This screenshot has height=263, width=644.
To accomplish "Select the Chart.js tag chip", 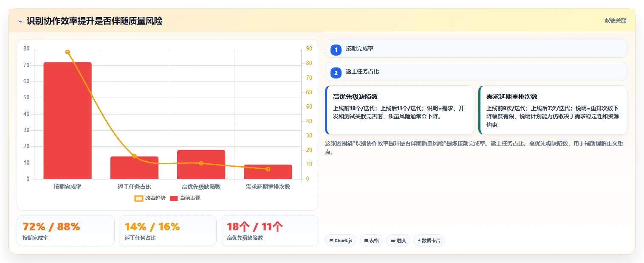I will click(341, 241).
